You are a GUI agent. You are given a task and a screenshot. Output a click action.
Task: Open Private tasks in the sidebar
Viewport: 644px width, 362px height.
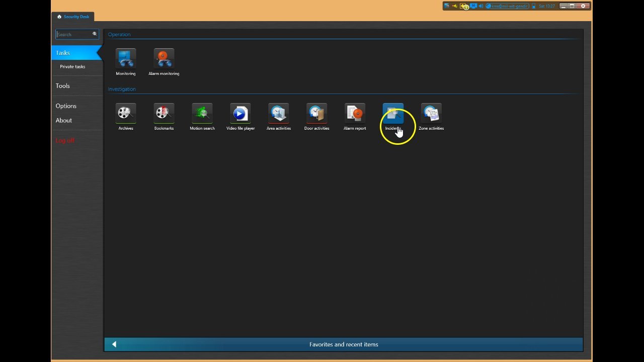tap(72, 66)
